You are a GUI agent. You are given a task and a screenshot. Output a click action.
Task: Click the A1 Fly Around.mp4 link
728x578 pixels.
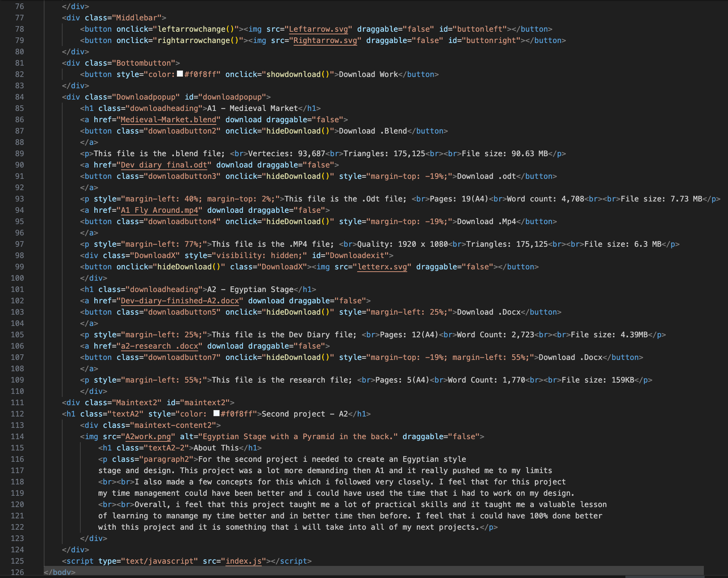click(159, 210)
